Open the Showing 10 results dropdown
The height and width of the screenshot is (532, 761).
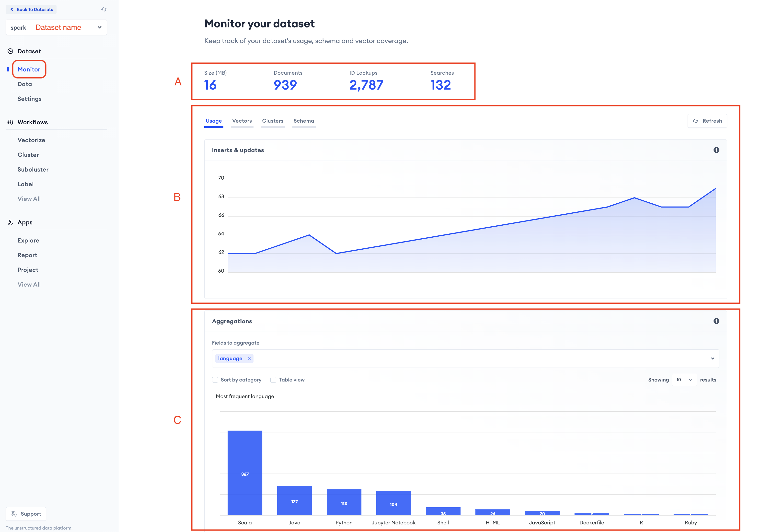click(x=684, y=380)
